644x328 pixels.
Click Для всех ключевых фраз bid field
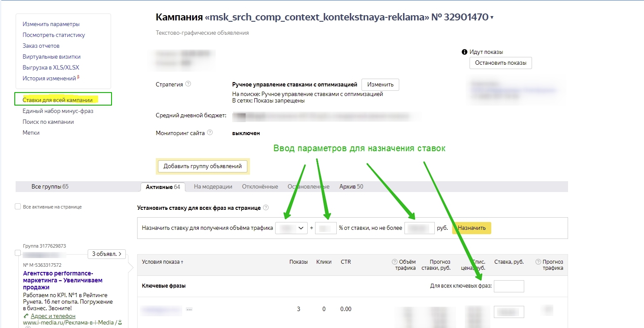point(509,286)
